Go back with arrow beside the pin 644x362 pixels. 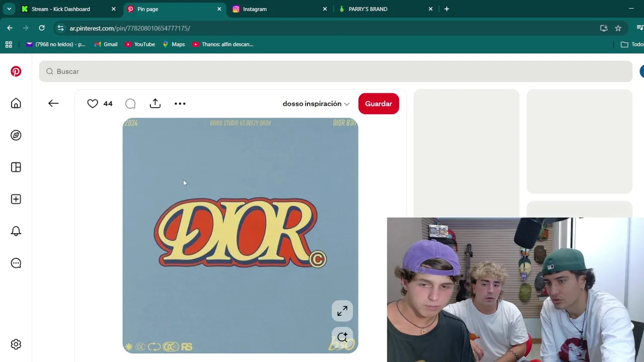point(53,104)
